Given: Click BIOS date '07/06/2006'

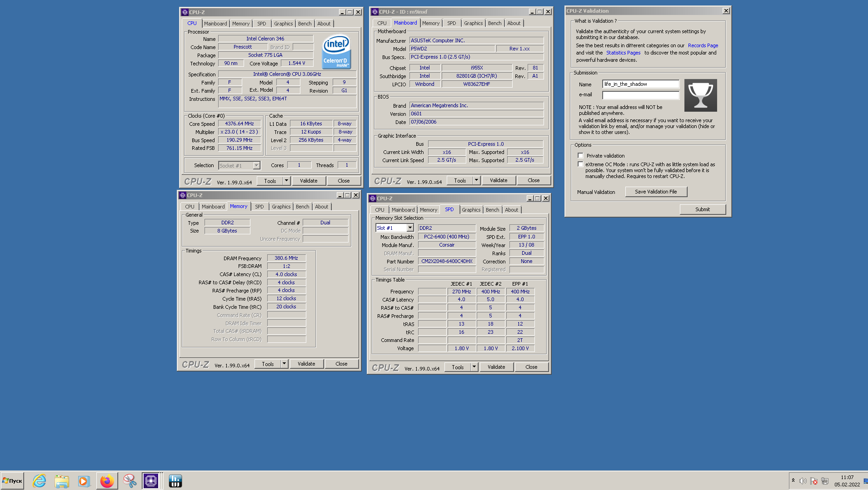Looking at the screenshot, I should [x=476, y=122].
